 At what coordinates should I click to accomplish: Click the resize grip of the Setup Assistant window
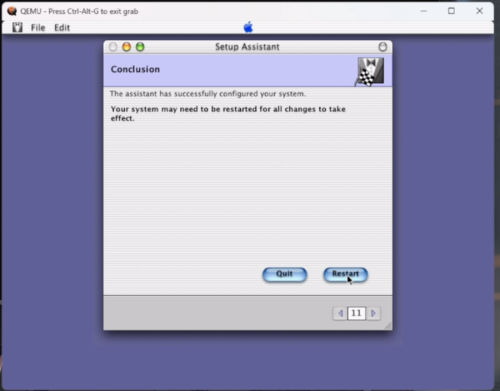click(x=388, y=326)
